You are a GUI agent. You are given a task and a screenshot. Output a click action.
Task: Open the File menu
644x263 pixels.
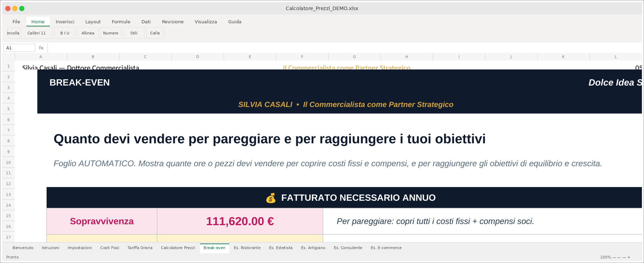[16, 22]
